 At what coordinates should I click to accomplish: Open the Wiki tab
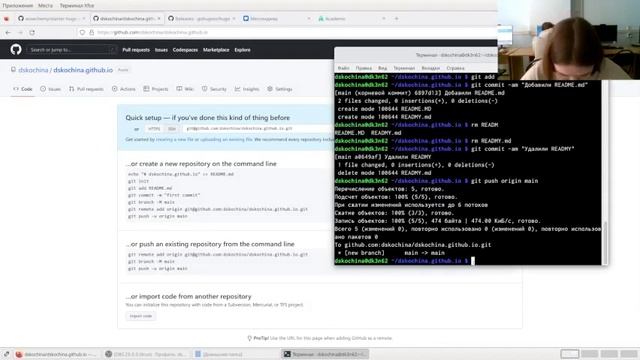click(x=185, y=89)
